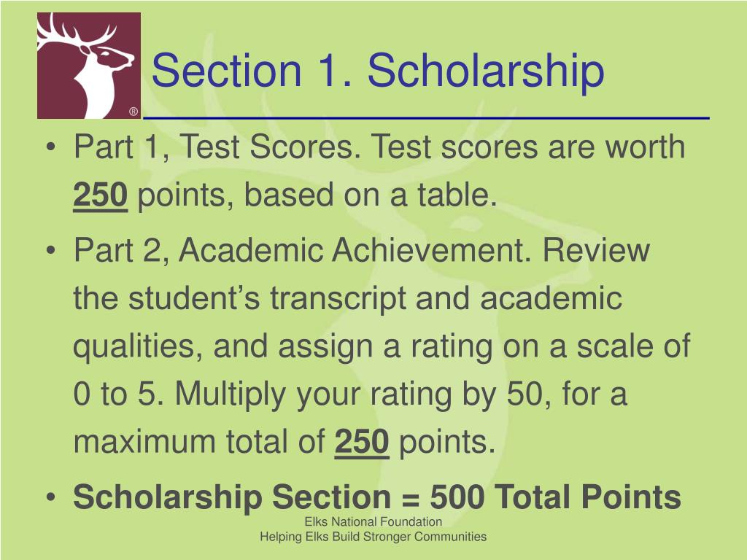This screenshot has width=747, height=560.
Task: Click the word "Scholarship" in the title
Action: pyautogui.click(x=486, y=71)
